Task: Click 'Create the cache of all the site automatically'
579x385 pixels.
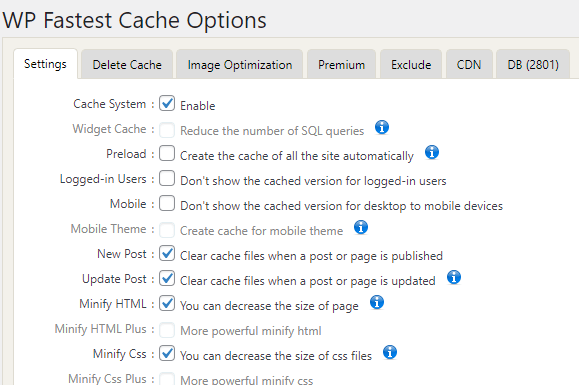Action: tap(297, 156)
